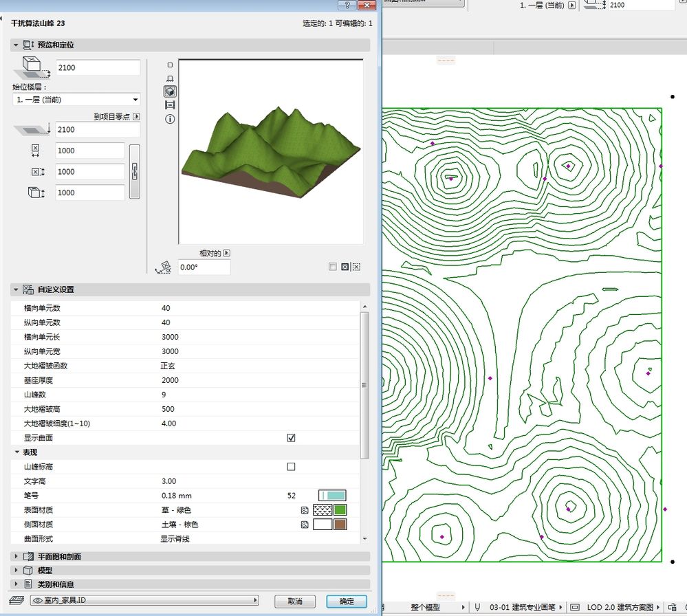Click the mirror toggle beside the preview checkbox
This screenshot has height=616, width=687.
point(345,267)
